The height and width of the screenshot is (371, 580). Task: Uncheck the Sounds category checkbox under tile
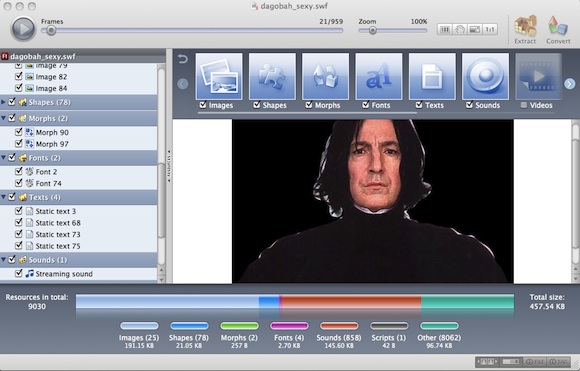click(469, 105)
